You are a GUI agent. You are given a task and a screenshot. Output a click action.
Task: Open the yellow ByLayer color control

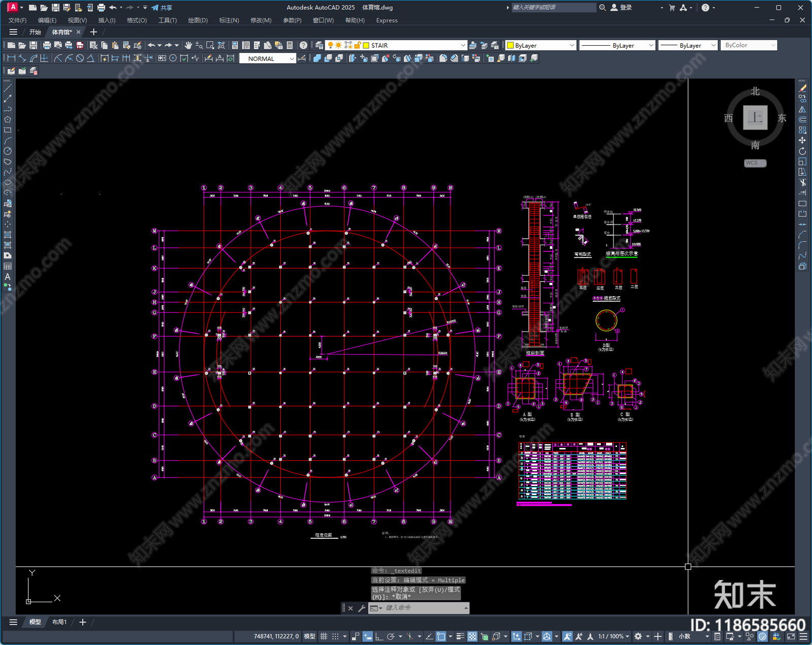pyautogui.click(x=541, y=45)
